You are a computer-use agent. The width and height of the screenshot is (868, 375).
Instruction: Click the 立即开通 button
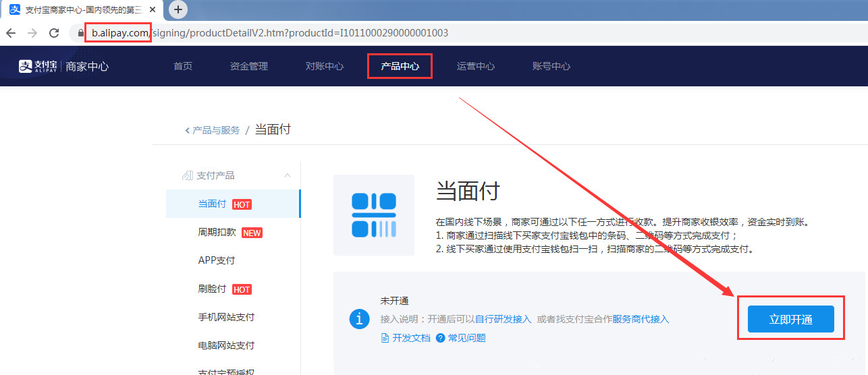click(x=790, y=319)
